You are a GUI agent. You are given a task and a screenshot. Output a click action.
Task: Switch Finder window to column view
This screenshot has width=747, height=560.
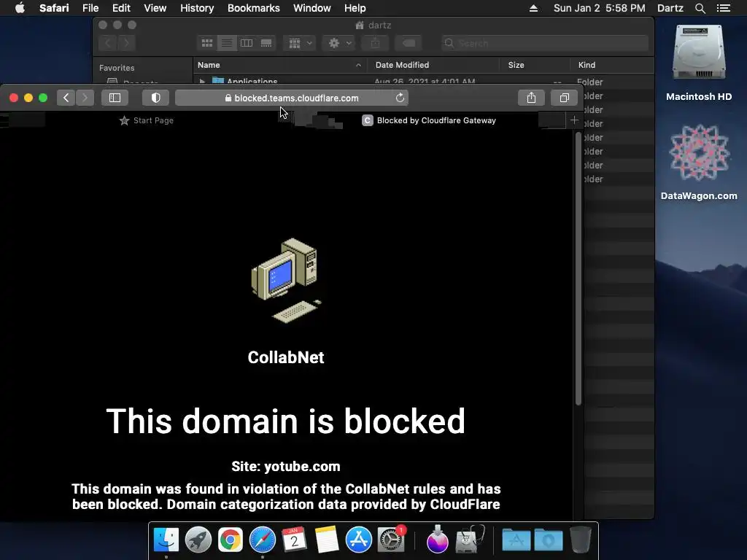[247, 43]
